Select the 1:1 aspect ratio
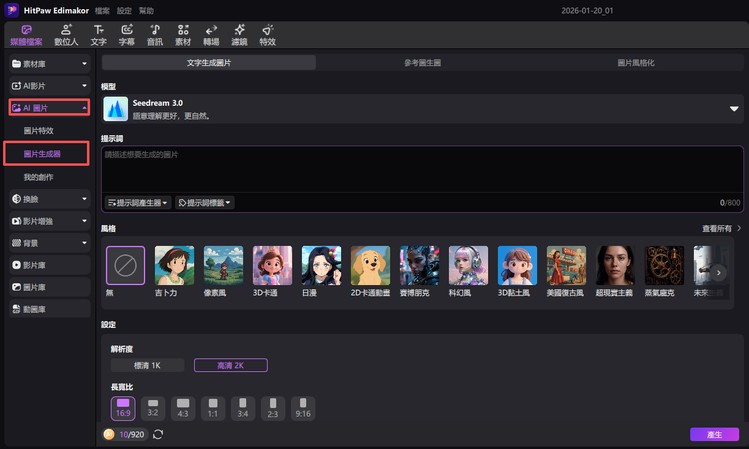The width and height of the screenshot is (749, 449). click(x=213, y=408)
